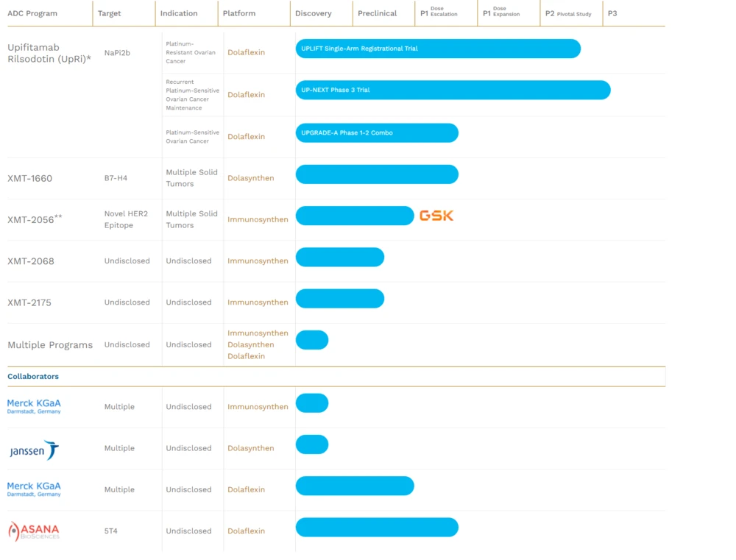Click the XMT-2068 progress bar
736x560 pixels.
[x=339, y=258]
